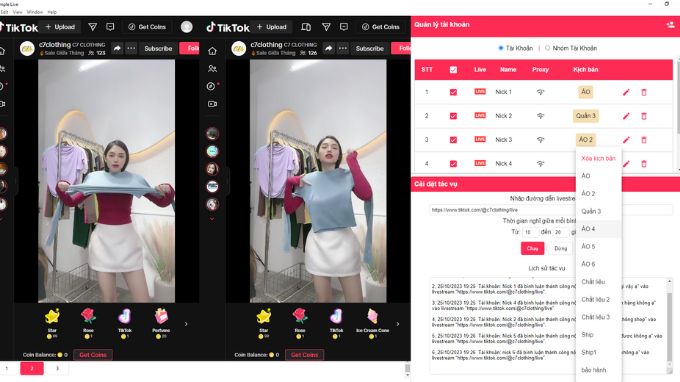
Task: Click the edit pencil for Nick 1
Action: [626, 92]
